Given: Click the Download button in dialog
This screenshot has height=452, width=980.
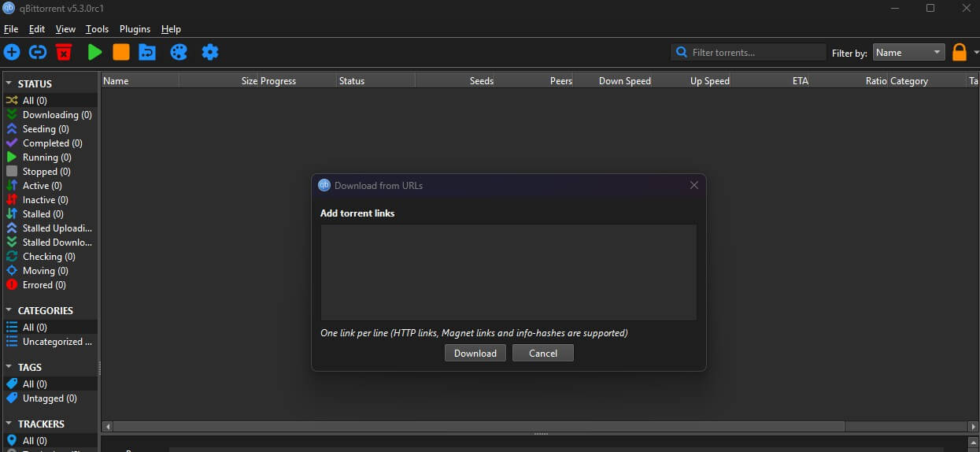Looking at the screenshot, I should (x=475, y=353).
